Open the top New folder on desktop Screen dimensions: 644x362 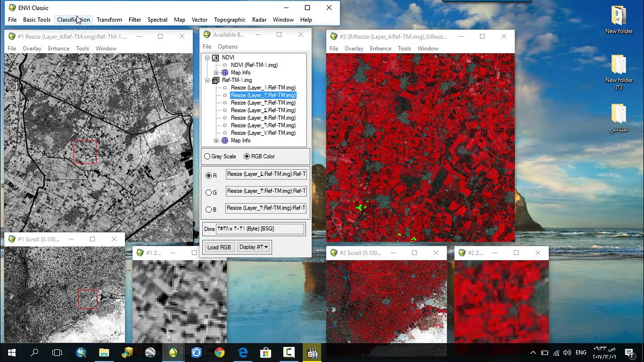click(x=619, y=20)
